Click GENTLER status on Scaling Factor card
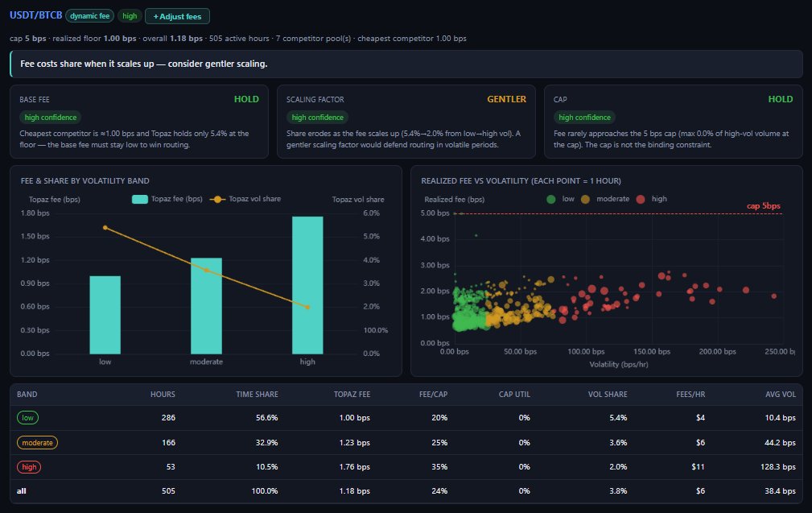The height and width of the screenshot is (513, 812). coord(506,99)
